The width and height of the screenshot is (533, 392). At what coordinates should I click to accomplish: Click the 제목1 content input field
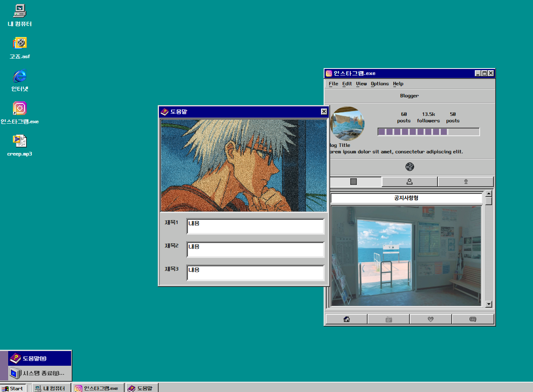tap(256, 227)
